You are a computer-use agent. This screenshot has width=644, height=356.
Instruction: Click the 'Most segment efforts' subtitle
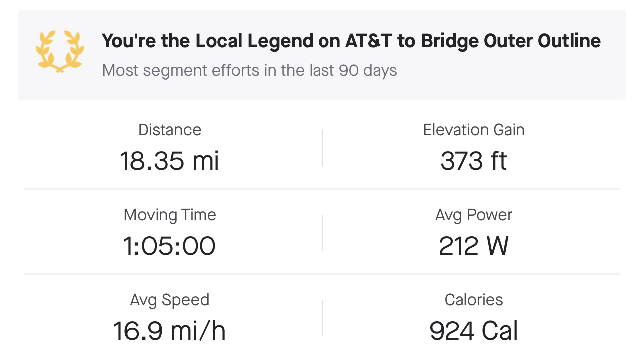click(250, 70)
